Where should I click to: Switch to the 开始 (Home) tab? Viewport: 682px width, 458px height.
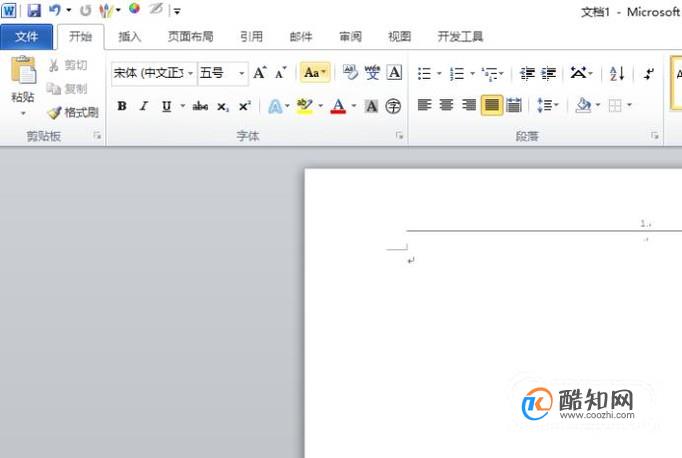pos(80,37)
